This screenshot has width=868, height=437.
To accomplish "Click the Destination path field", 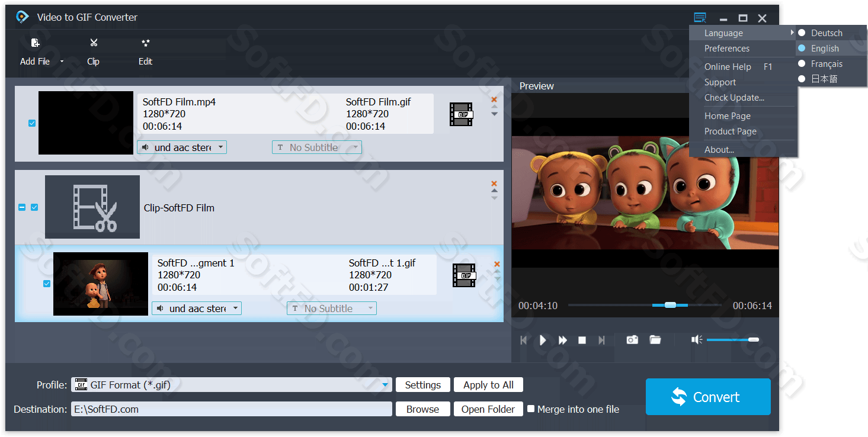I will (232, 409).
